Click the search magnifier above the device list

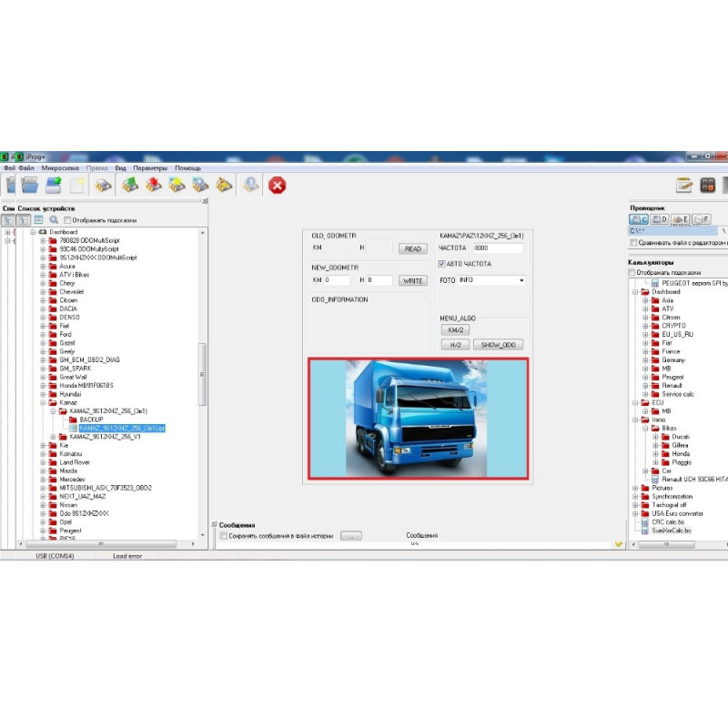53,218
